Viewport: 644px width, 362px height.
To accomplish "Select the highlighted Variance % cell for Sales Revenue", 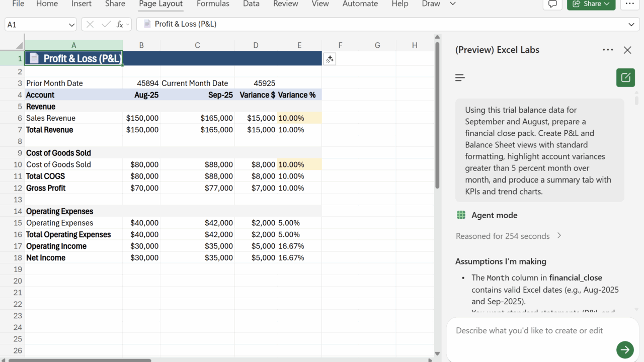I will [299, 118].
